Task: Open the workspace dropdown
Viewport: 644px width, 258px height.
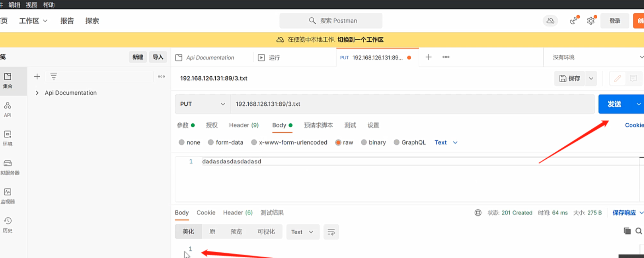Action: click(33, 21)
